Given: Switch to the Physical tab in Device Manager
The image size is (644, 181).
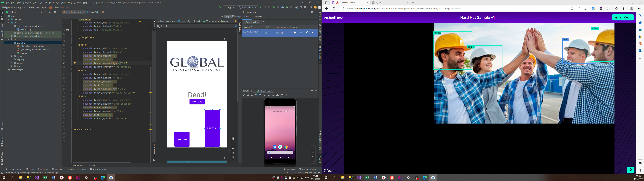Looking at the screenshot, I should (258, 17).
